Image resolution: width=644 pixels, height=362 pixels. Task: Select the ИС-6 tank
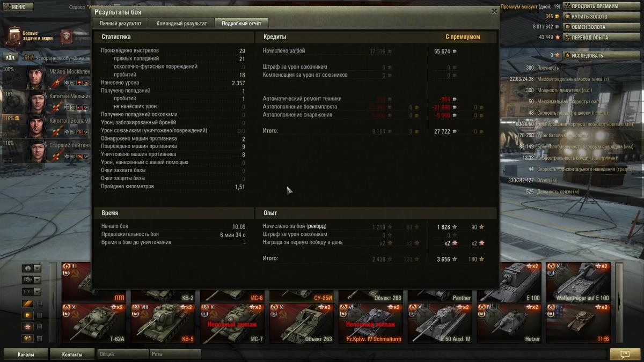tap(232, 295)
